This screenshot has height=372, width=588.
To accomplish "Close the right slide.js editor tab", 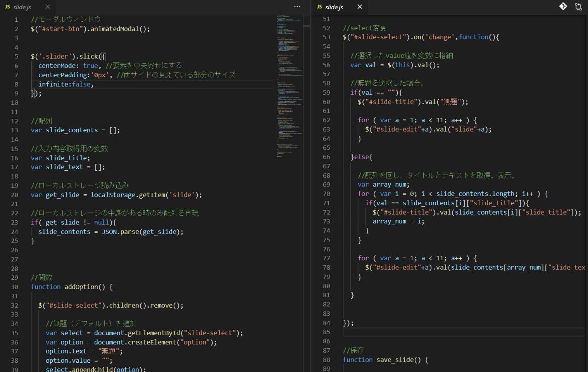I will (360, 7).
